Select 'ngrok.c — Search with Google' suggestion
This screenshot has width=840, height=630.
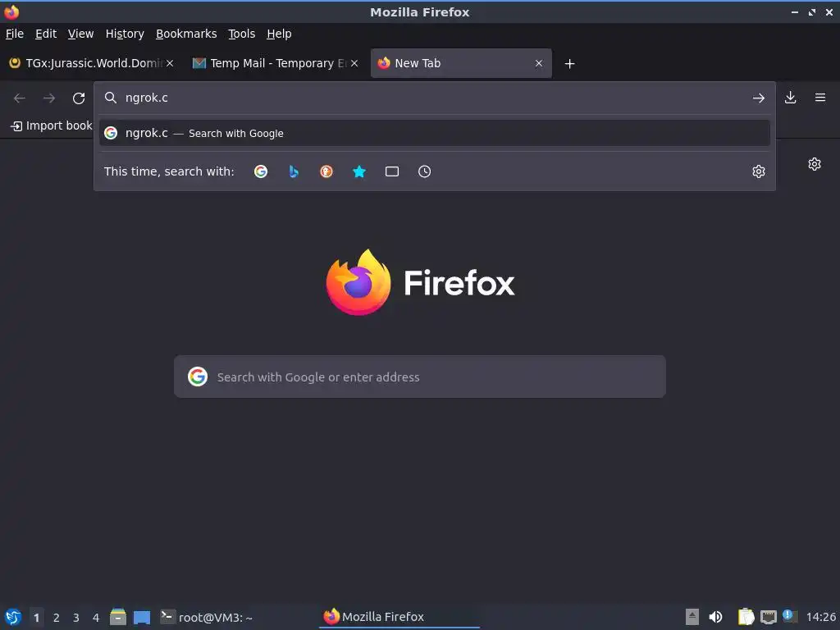pyautogui.click(x=435, y=133)
